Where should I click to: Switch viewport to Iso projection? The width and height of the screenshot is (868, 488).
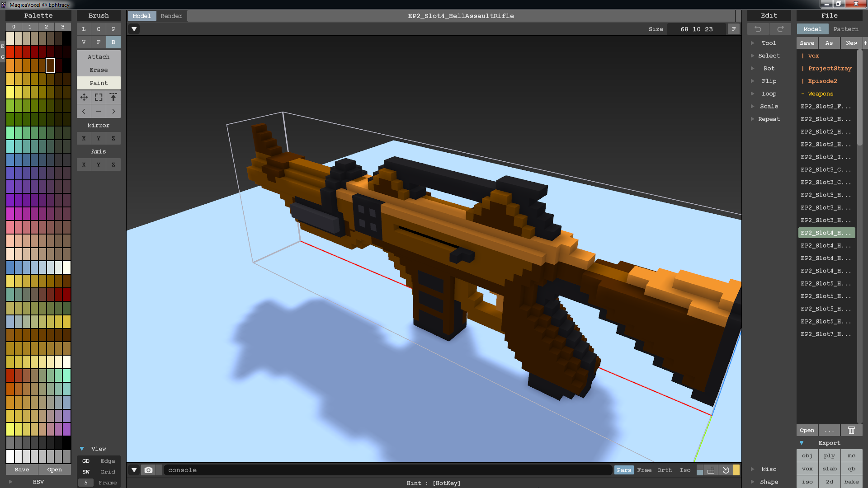pos(685,470)
